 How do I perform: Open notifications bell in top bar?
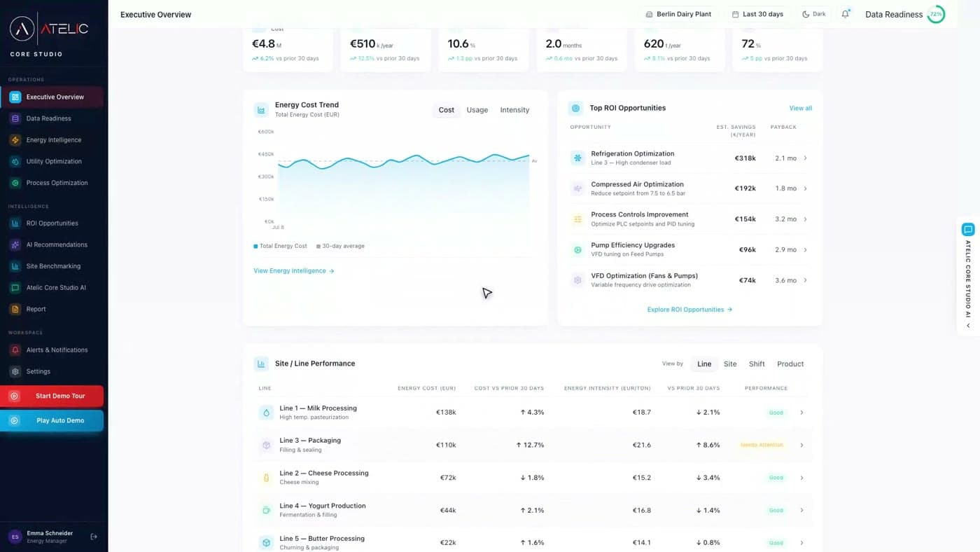pos(846,14)
